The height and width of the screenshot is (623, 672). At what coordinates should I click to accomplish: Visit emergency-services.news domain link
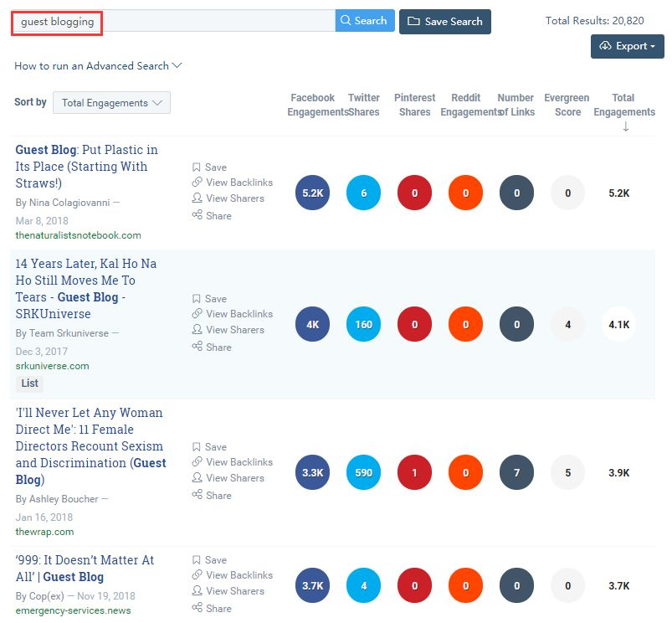(x=74, y=610)
